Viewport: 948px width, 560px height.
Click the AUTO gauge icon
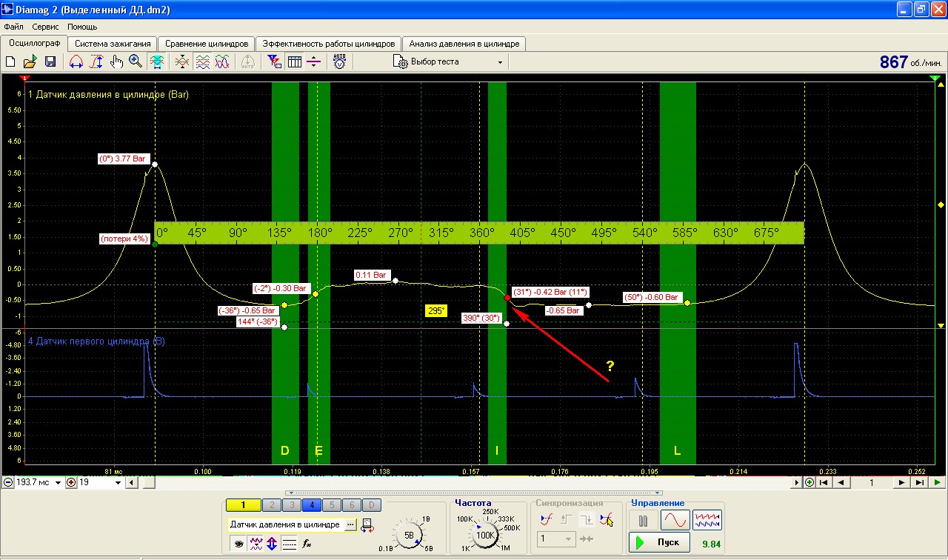pyautogui.click(x=339, y=62)
